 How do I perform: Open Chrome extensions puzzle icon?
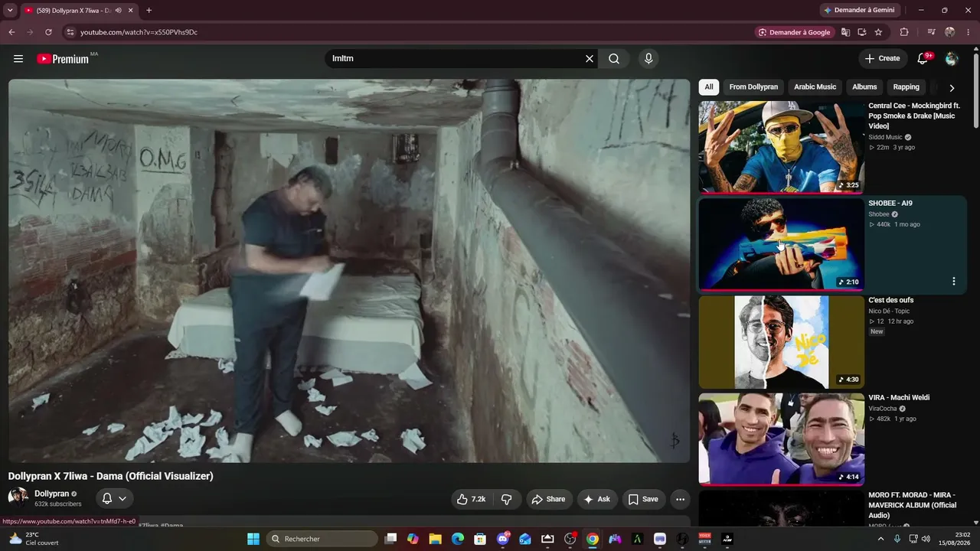click(x=904, y=32)
